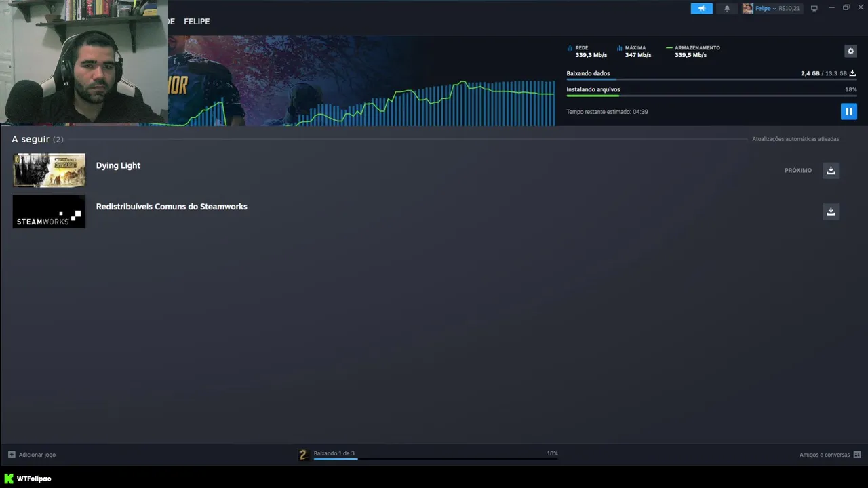Click the Atualizações automáticas ativadas label
This screenshot has height=488, width=868.
pyautogui.click(x=795, y=139)
